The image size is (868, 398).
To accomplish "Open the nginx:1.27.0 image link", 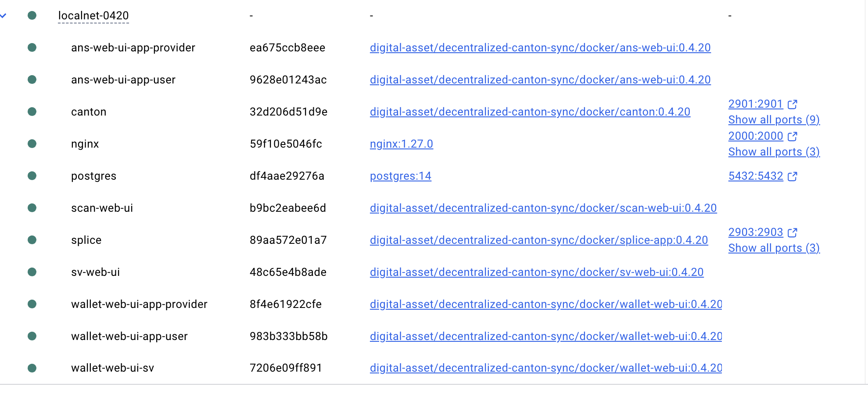I will (401, 144).
